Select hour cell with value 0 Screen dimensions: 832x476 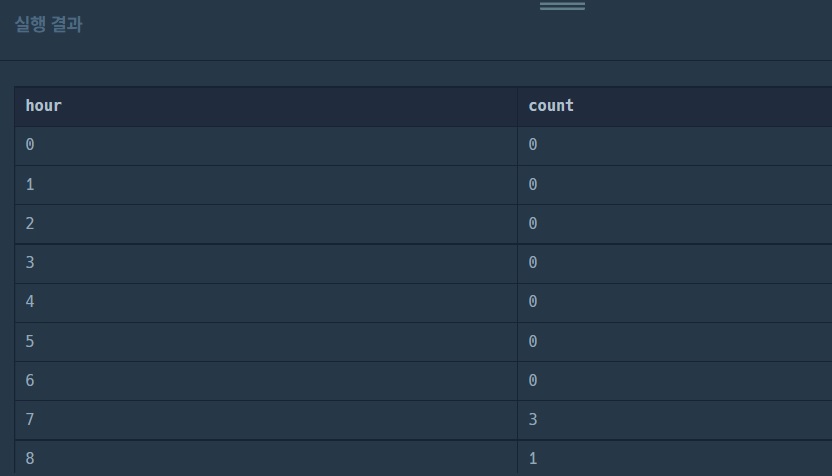click(x=266, y=145)
